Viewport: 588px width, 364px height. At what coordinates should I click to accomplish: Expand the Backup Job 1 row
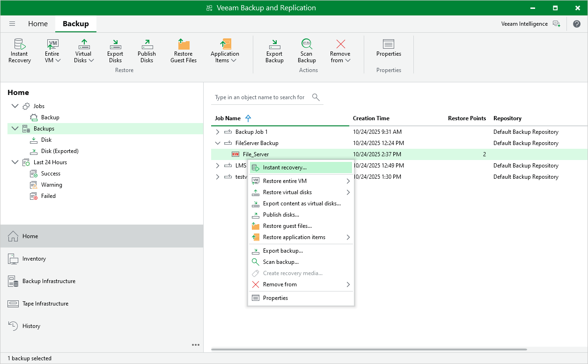217,132
